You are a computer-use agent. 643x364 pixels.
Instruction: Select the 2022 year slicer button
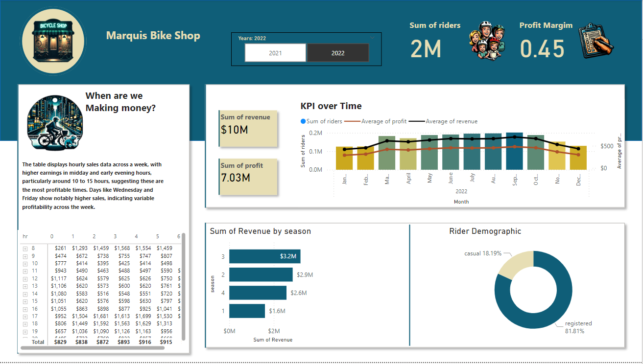[338, 53]
